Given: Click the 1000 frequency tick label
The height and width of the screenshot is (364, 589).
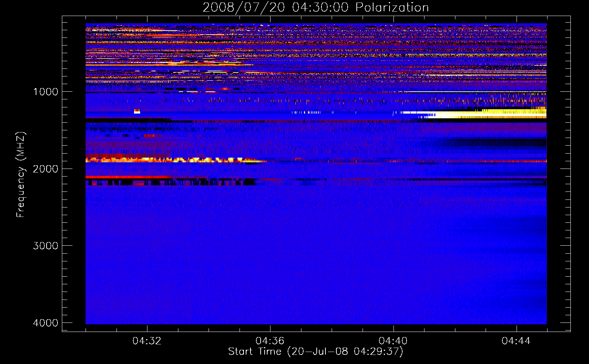Looking at the screenshot, I should click(x=46, y=92).
